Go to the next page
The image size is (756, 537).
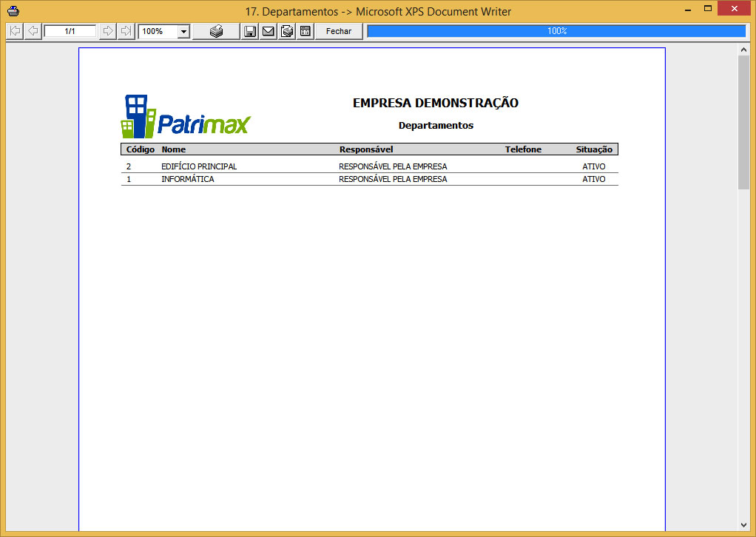tap(108, 31)
